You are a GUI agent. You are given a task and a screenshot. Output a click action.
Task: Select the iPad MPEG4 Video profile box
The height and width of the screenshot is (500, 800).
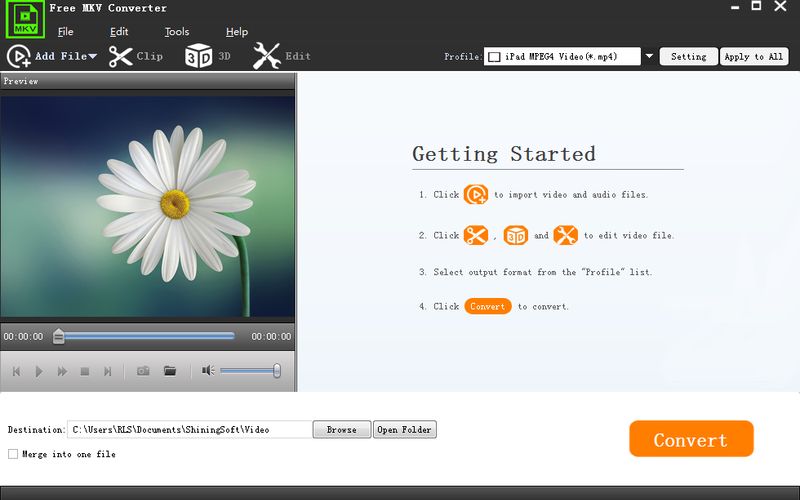coord(562,57)
